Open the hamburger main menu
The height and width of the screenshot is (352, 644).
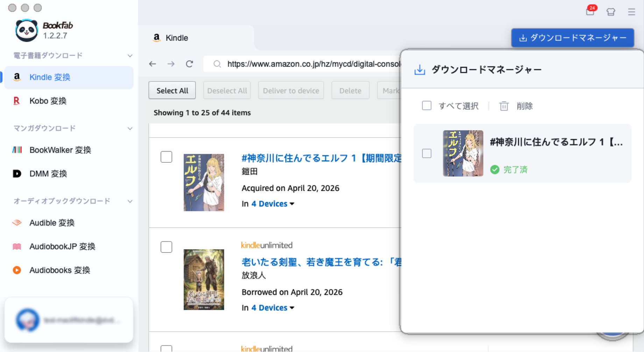point(631,12)
